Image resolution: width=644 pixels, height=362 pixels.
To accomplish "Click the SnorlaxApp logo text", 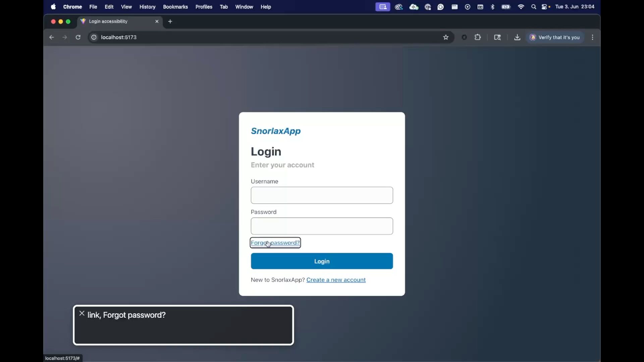I will (276, 131).
